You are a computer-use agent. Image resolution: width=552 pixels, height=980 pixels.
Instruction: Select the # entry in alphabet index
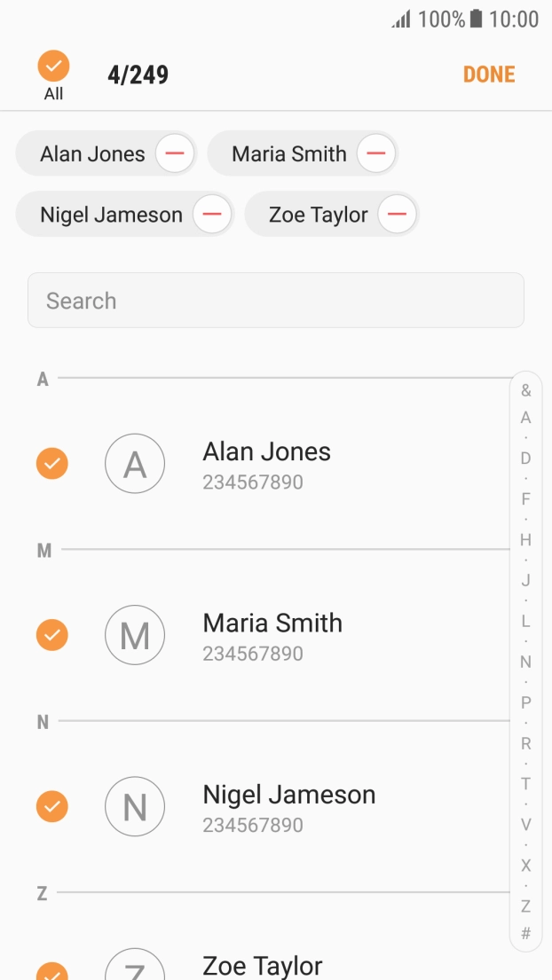coord(526,933)
